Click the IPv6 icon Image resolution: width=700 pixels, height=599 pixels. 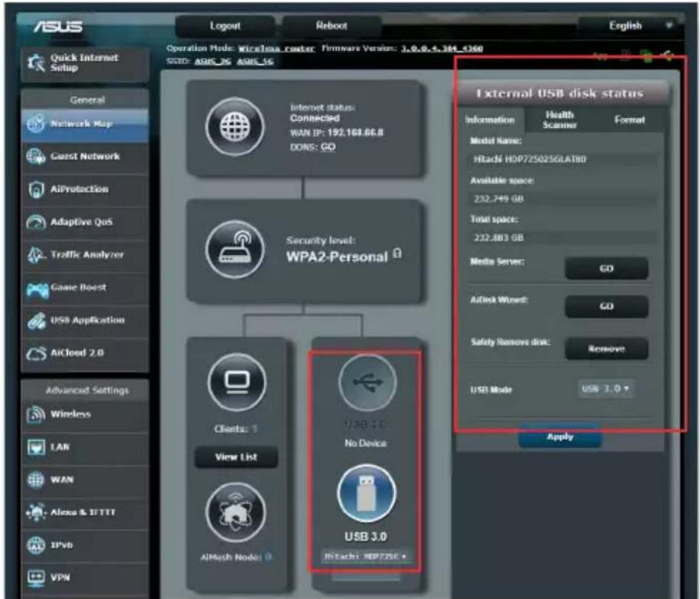point(36,545)
